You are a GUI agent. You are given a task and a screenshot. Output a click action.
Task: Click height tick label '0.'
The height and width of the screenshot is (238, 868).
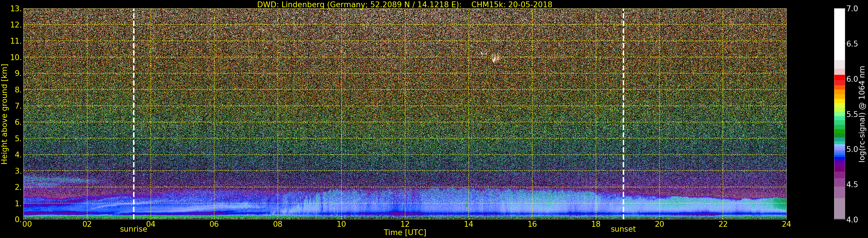pyautogui.click(x=18, y=219)
